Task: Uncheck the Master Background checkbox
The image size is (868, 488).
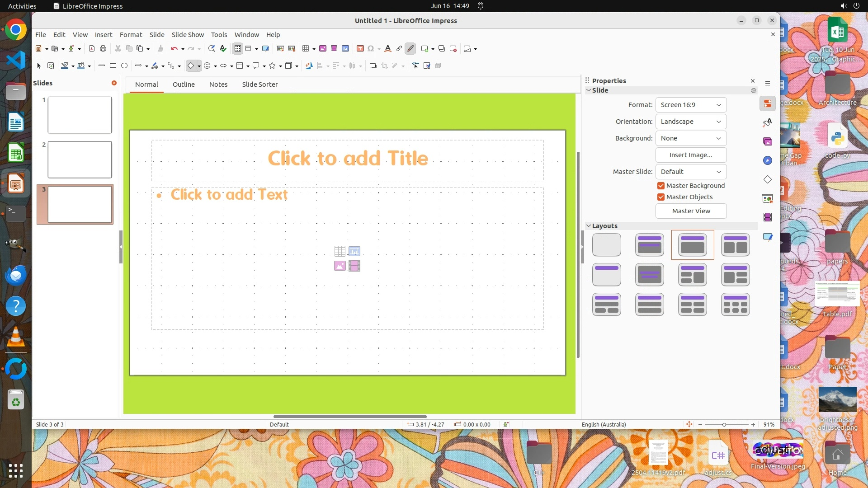Action: pyautogui.click(x=661, y=186)
